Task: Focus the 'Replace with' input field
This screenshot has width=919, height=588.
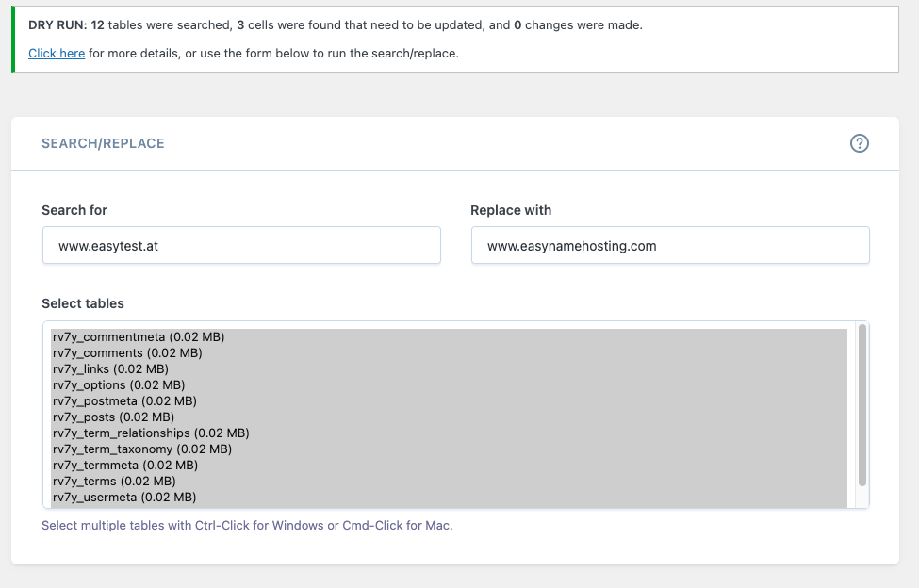Action: [x=670, y=245]
